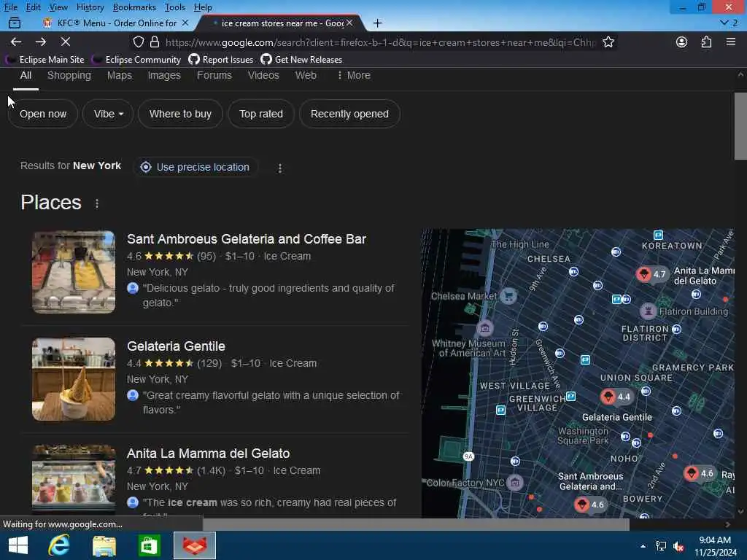Open Eclipse Community bookmark
747x560 pixels.
[136, 60]
